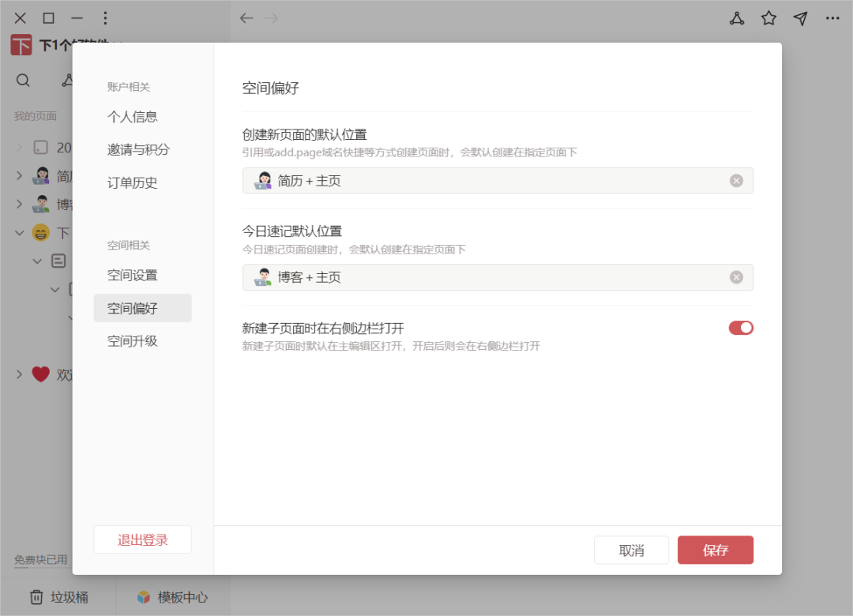853x616 pixels.
Task: Click the star favorite icon at top right
Action: (768, 17)
